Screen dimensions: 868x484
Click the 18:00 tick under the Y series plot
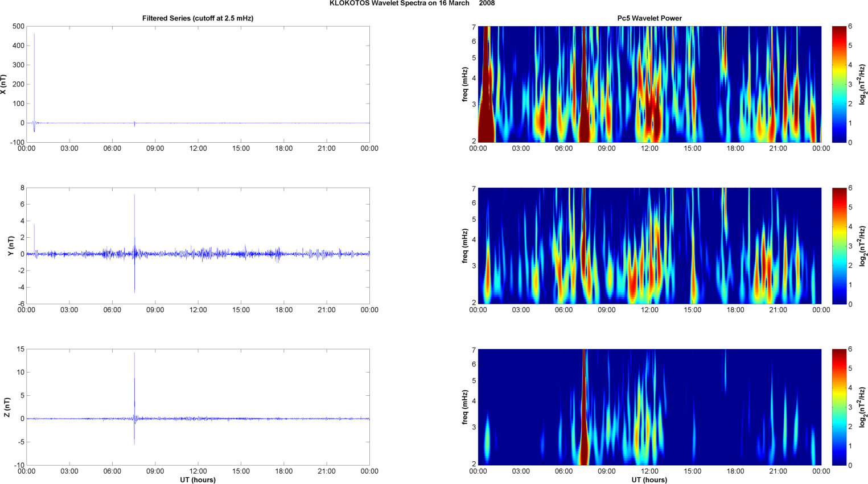pyautogui.click(x=283, y=310)
